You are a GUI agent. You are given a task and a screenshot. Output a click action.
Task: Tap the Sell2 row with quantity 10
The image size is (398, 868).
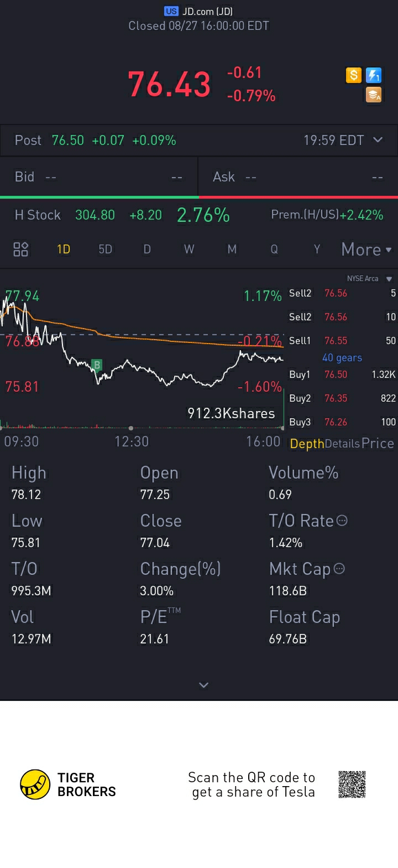[342, 317]
